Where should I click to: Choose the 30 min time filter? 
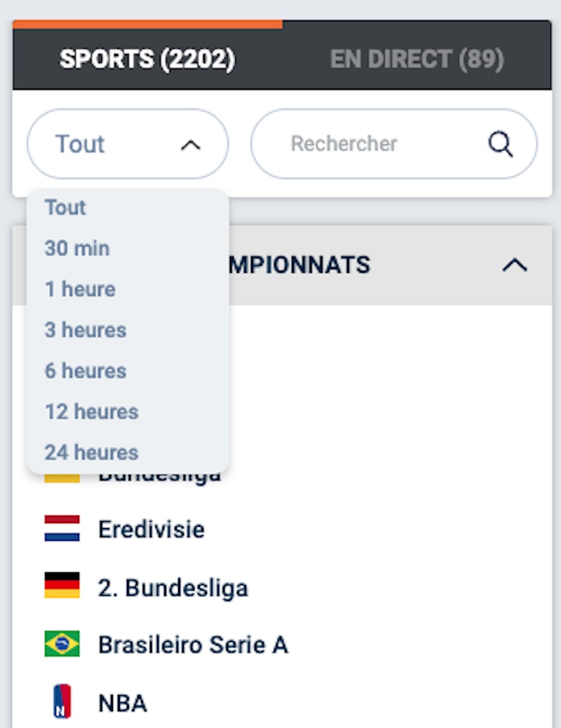77,248
